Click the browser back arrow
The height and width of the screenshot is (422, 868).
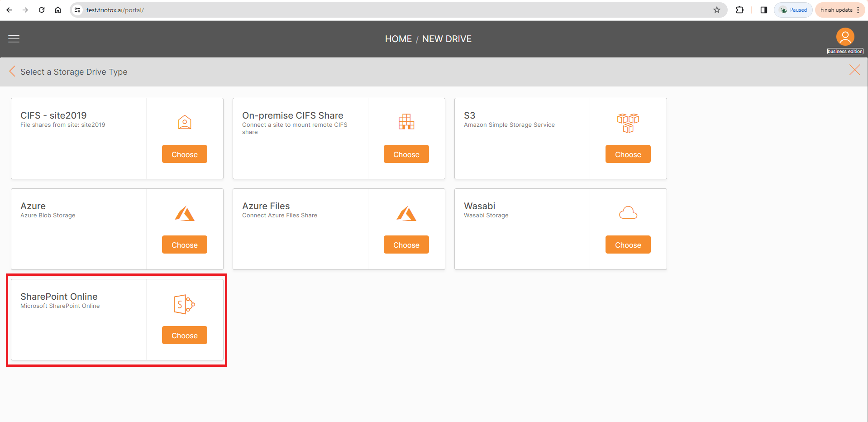point(9,10)
